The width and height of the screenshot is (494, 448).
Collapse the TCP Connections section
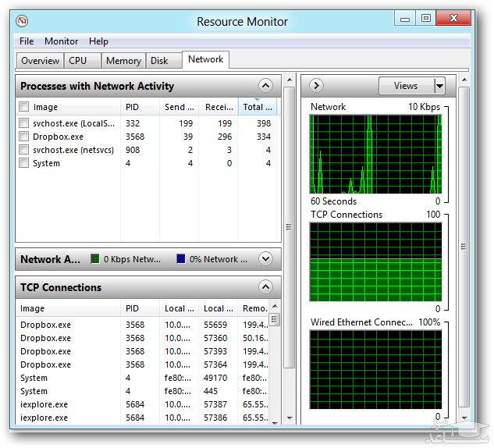[x=265, y=287]
